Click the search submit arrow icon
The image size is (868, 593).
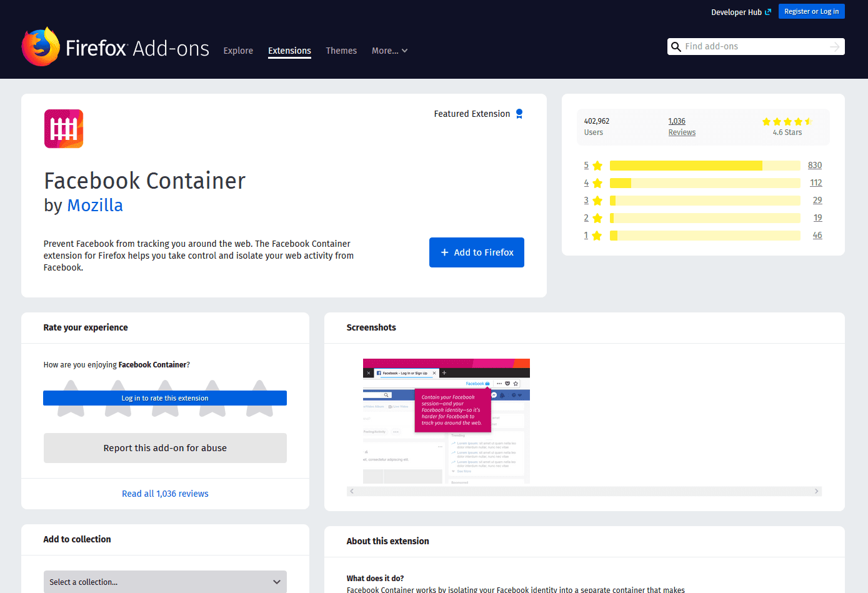834,47
